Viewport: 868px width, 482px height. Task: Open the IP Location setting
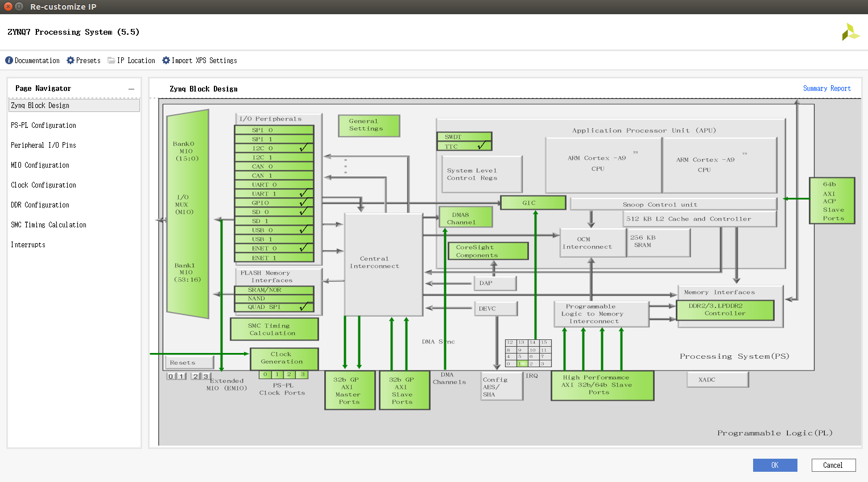(131, 60)
